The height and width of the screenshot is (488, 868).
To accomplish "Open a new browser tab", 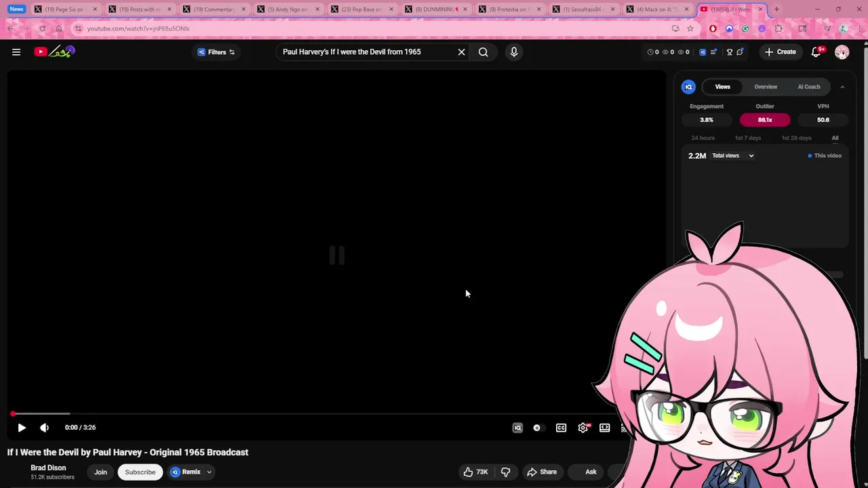I will tap(776, 9).
